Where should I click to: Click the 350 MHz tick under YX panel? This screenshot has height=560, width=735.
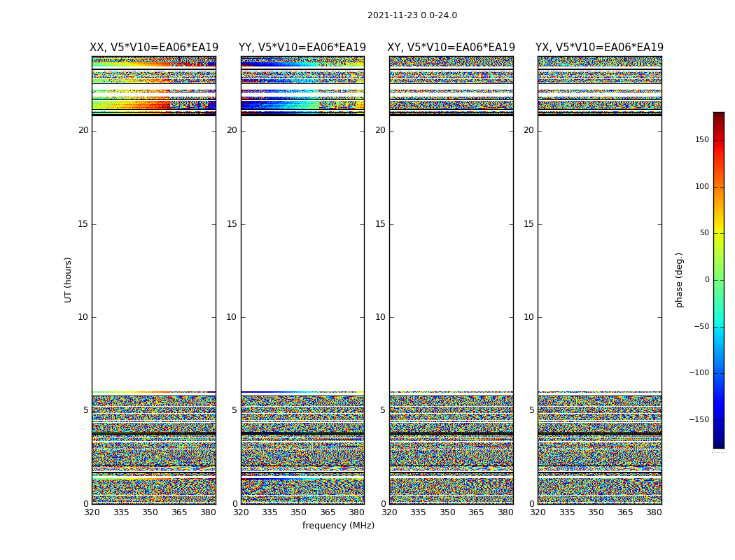point(596,512)
